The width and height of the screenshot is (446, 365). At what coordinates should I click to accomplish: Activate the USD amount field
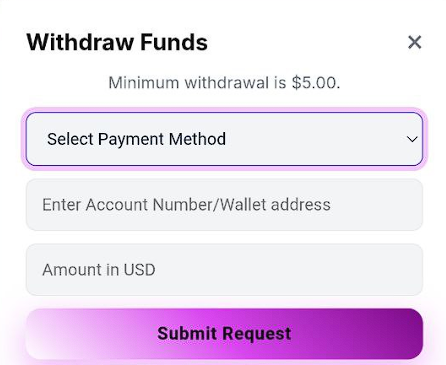(x=224, y=270)
